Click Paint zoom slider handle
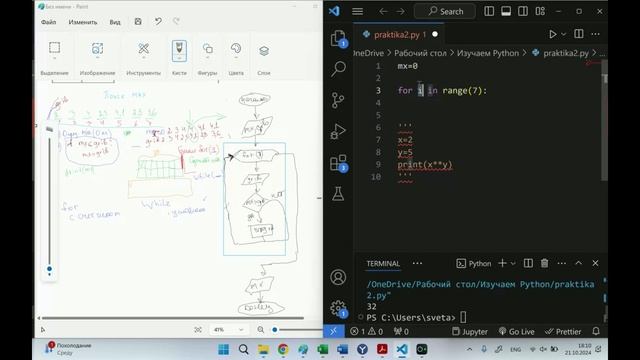Image resolution: width=640 pixels, height=360 pixels. (x=275, y=329)
